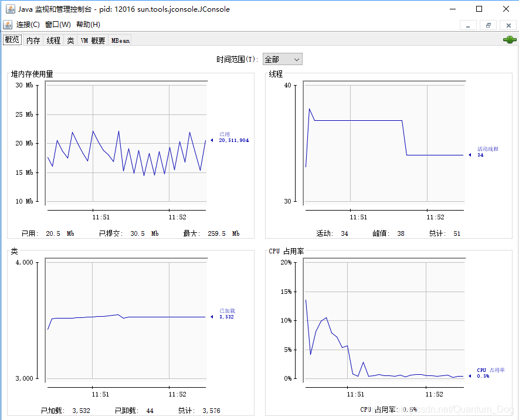
Task: Open the 连接(C) menu
Action: pyautogui.click(x=28, y=25)
